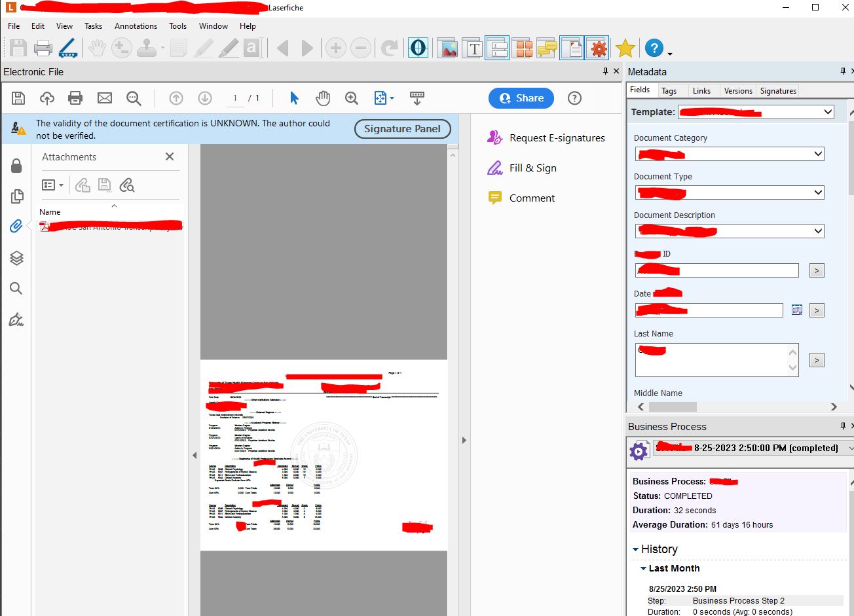Open the layers sidebar icon
Image resolution: width=854 pixels, height=616 pixels.
[x=16, y=258]
